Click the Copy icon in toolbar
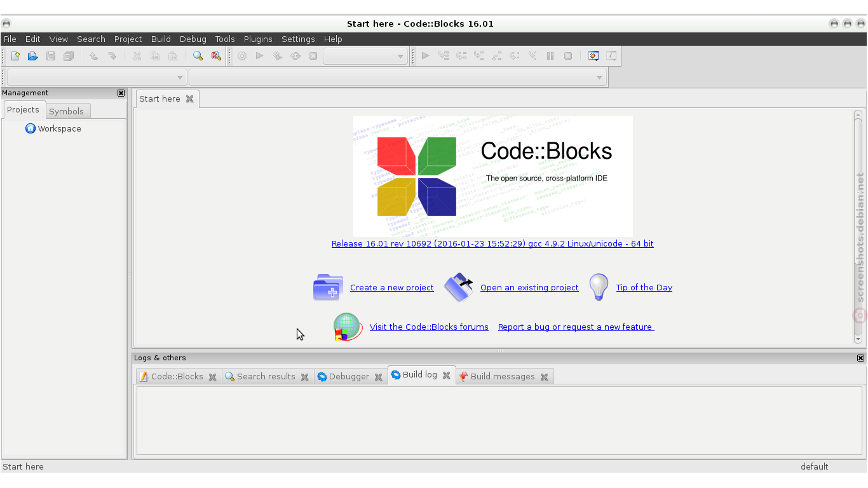Screen dimensions: 868x488 coord(155,56)
